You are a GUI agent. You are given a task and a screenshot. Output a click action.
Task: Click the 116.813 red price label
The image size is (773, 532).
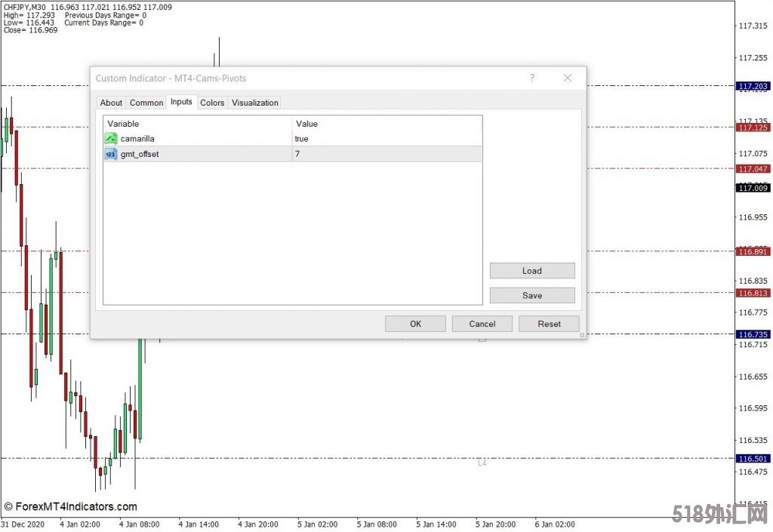coord(753,293)
